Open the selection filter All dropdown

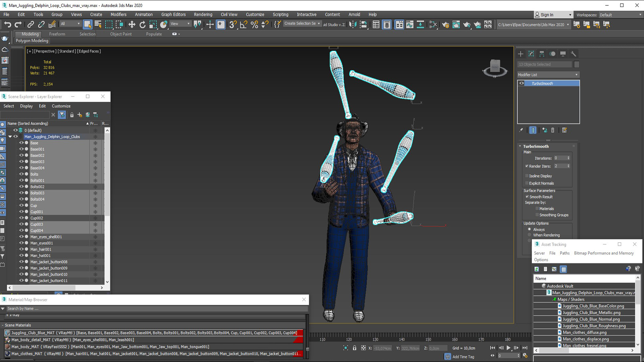70,24
